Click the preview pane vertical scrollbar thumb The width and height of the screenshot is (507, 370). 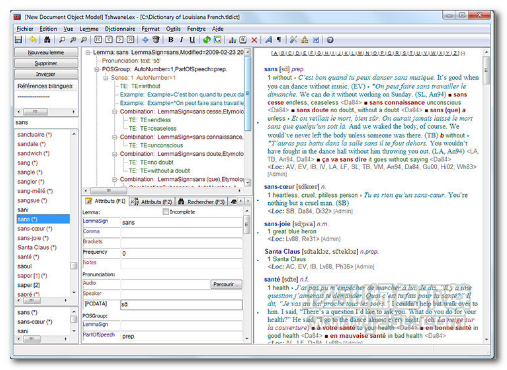tap(486, 70)
